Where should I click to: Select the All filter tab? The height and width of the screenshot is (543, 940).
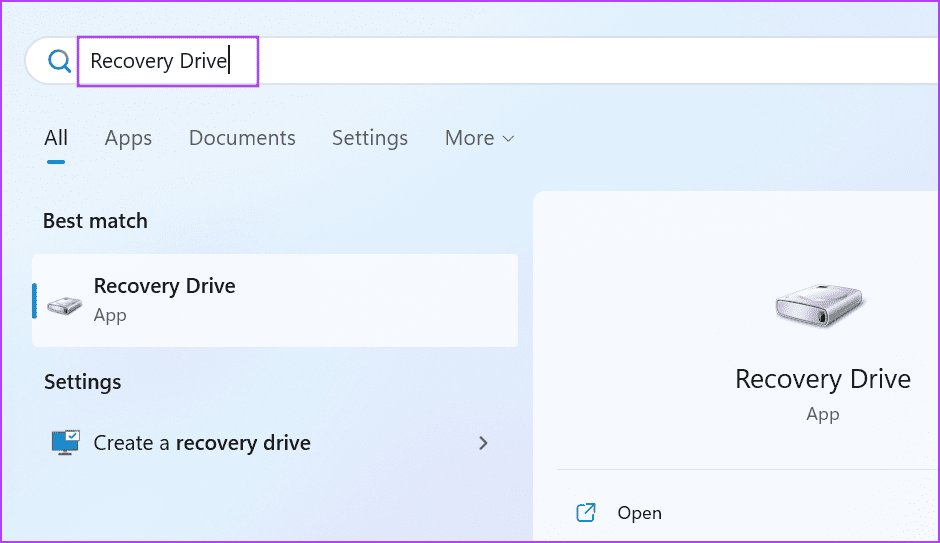coord(56,138)
